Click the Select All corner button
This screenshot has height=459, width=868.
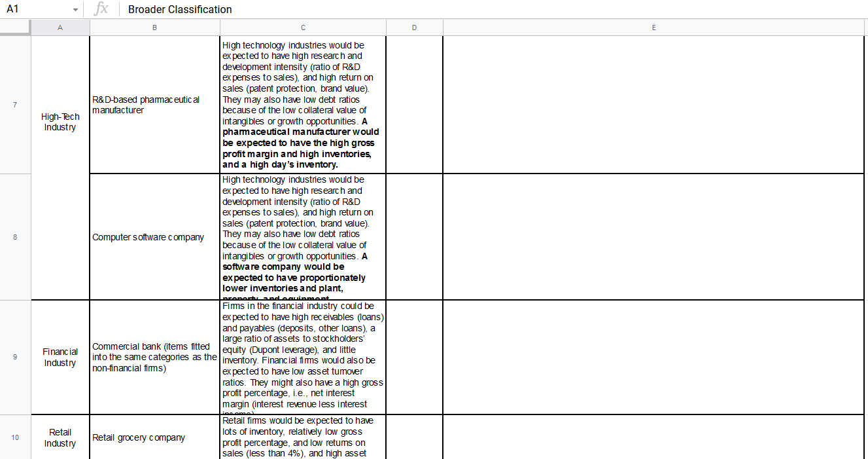pyautogui.click(x=14, y=28)
